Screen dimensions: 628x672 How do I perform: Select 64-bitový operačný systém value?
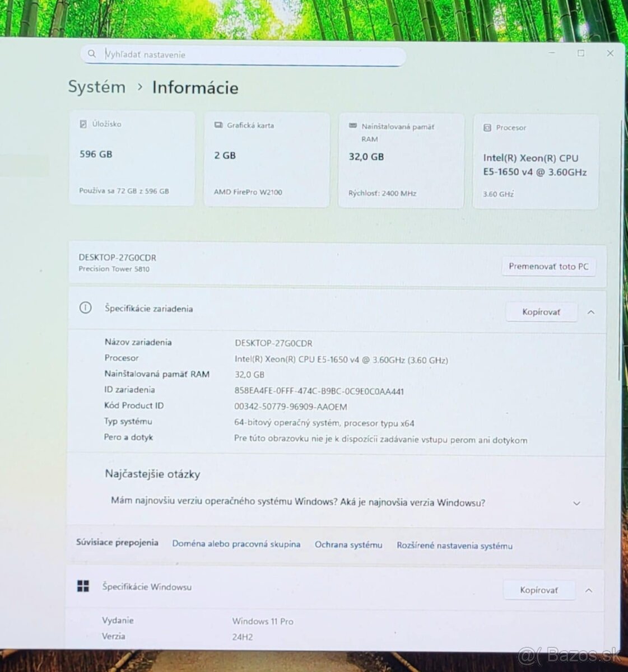point(324,423)
